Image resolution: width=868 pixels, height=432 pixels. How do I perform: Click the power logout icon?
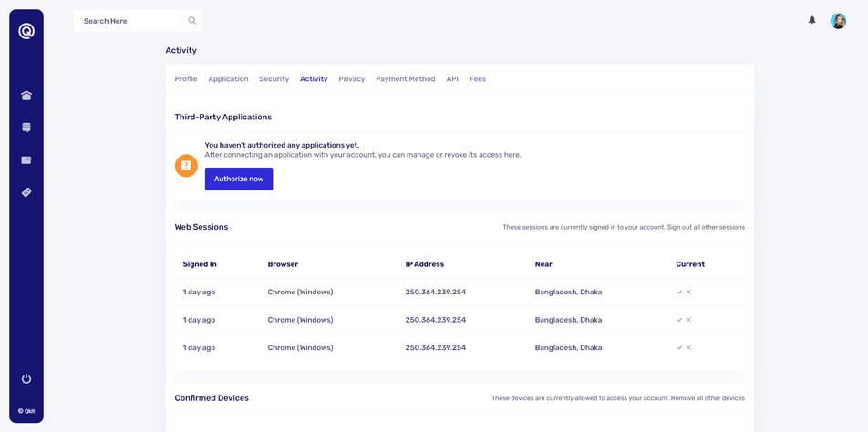26,378
